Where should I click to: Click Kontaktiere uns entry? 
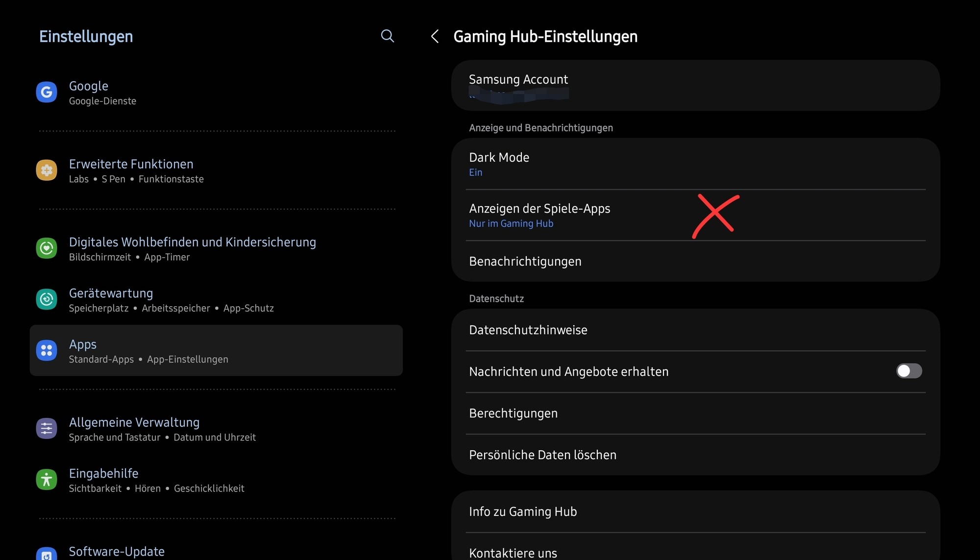[x=513, y=552]
